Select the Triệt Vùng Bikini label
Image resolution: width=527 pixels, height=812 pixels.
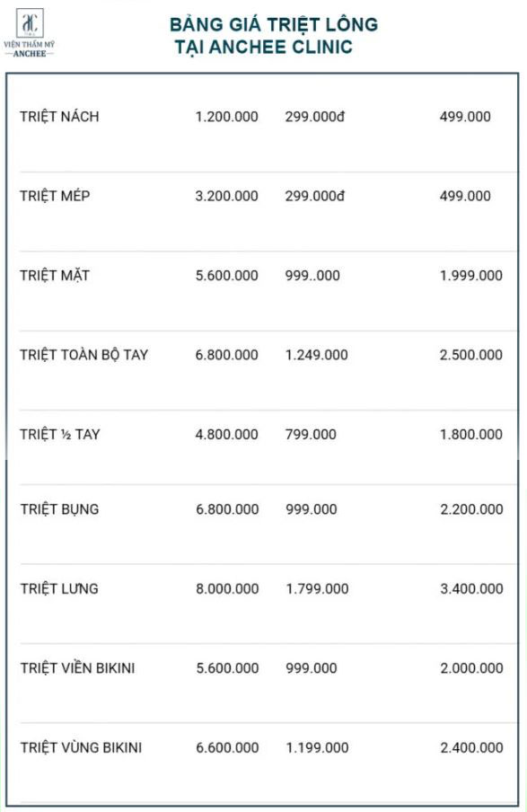pyautogui.click(x=82, y=747)
